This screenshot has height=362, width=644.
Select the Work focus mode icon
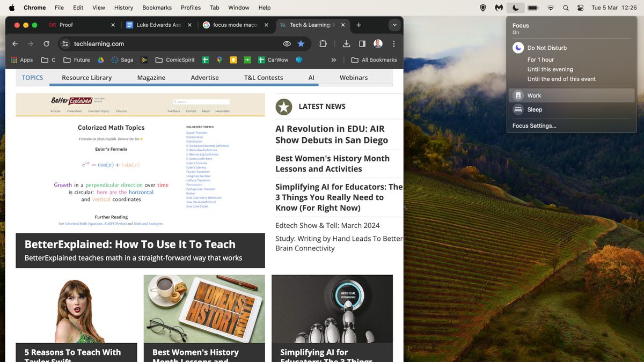coord(518,95)
